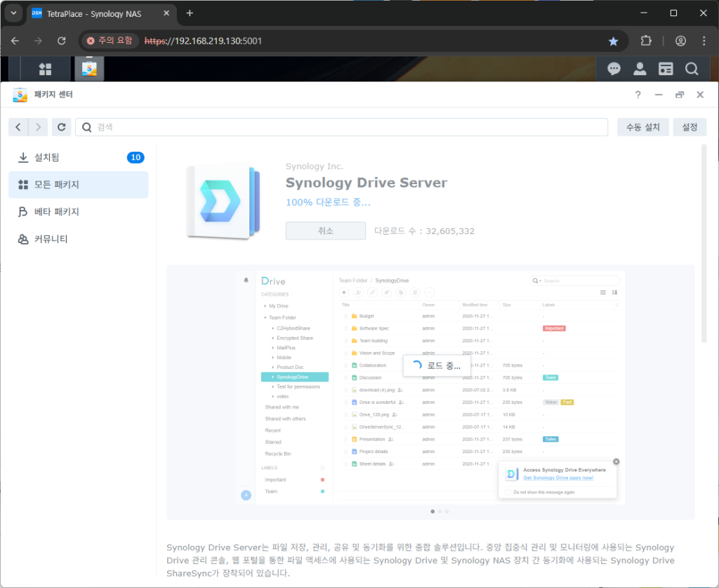Open the browser profile icon
Viewport: 719px width, 588px height.
pyautogui.click(x=680, y=41)
